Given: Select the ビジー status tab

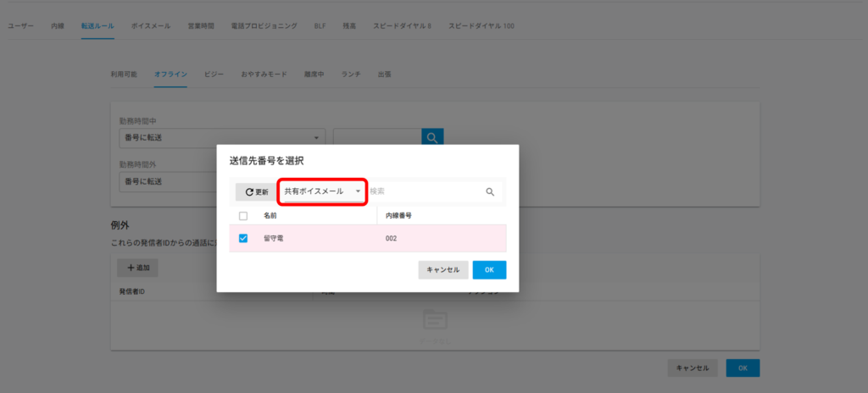Looking at the screenshot, I should (x=214, y=75).
